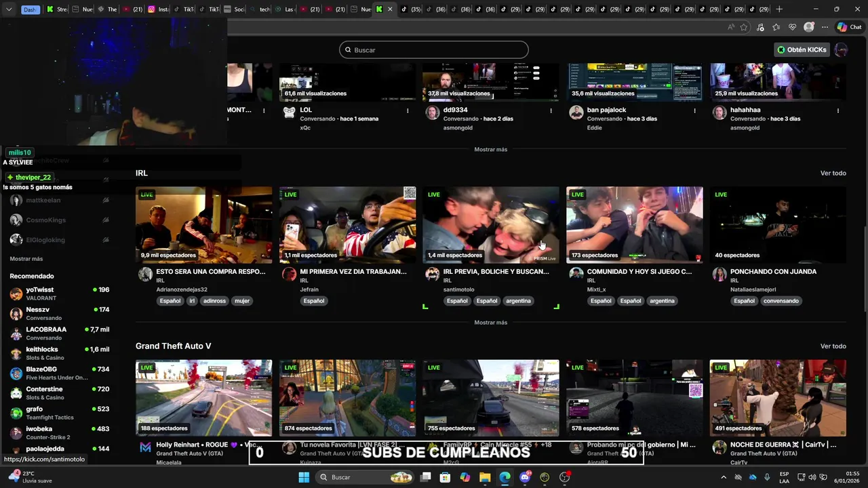
Task: Open Copilot Chat button in browser toolbar
Action: pyautogui.click(x=849, y=27)
